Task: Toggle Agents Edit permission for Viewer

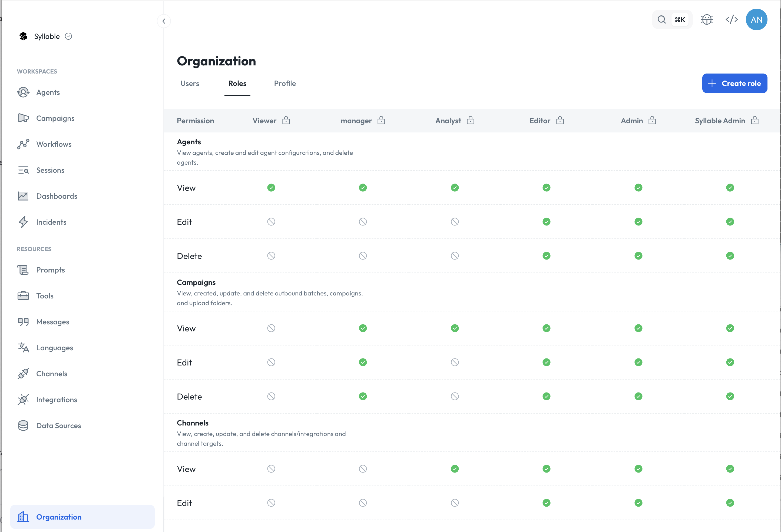Action: (x=271, y=222)
